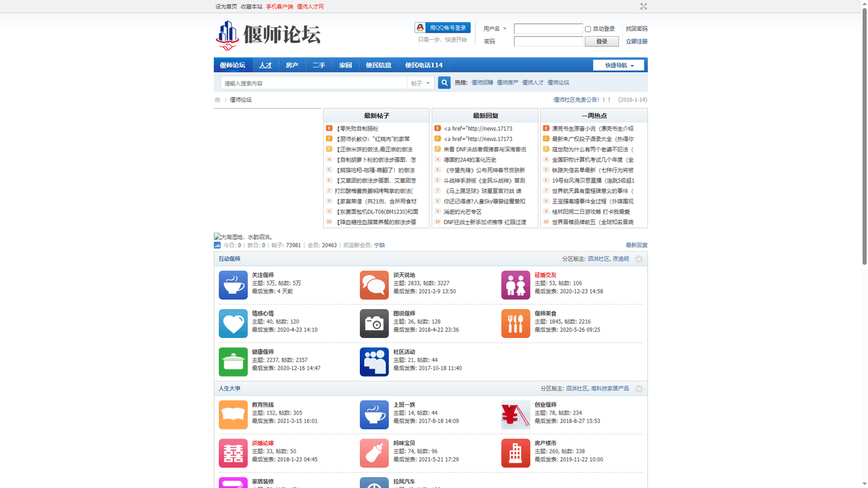Click the 收藏本站 link
This screenshot has width=868, height=488.
tap(251, 7)
